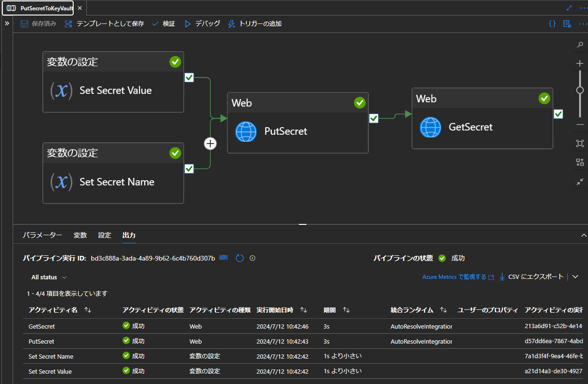The width and height of the screenshot is (588, 384).
Task: Select the Set Secret Value variable icon
Action: [61, 91]
